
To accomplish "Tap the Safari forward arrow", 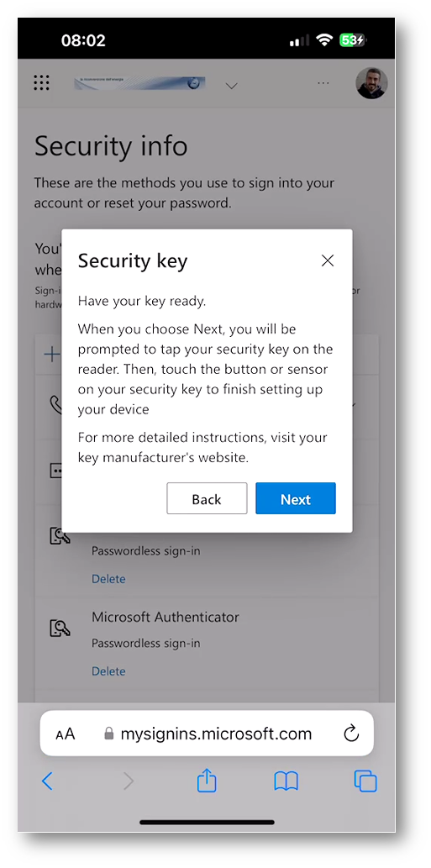I will pos(129,781).
